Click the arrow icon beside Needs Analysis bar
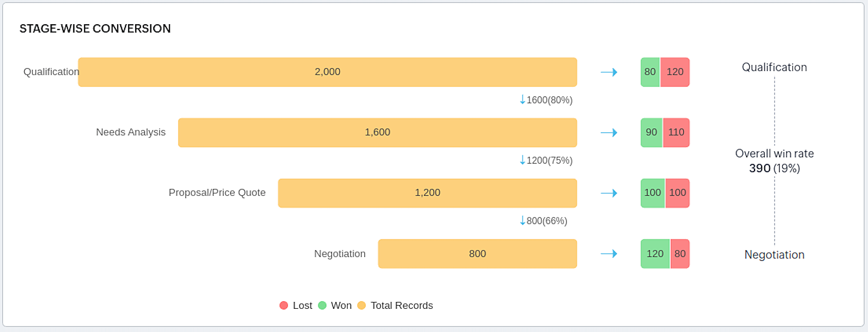The width and height of the screenshot is (868, 332). [x=609, y=132]
